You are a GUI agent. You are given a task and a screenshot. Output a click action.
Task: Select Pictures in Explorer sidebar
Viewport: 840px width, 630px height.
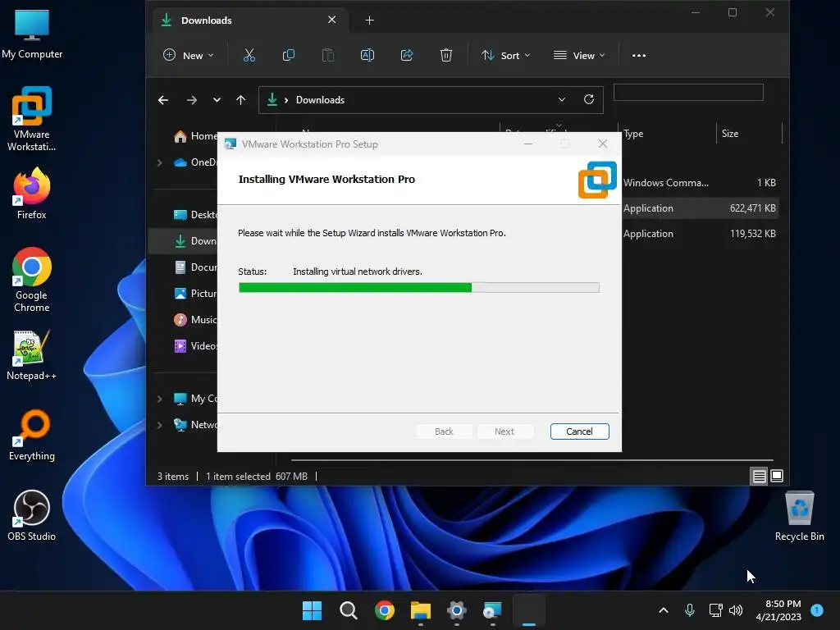tap(195, 294)
